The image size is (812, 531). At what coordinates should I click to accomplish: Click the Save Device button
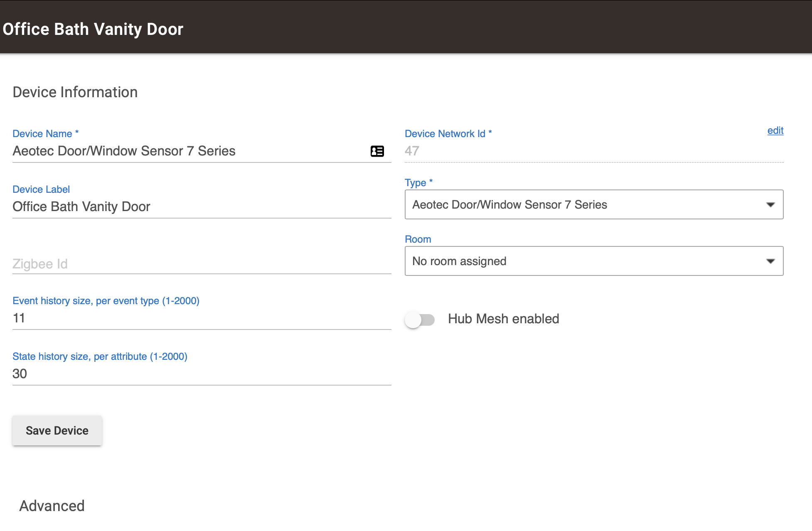tap(57, 430)
